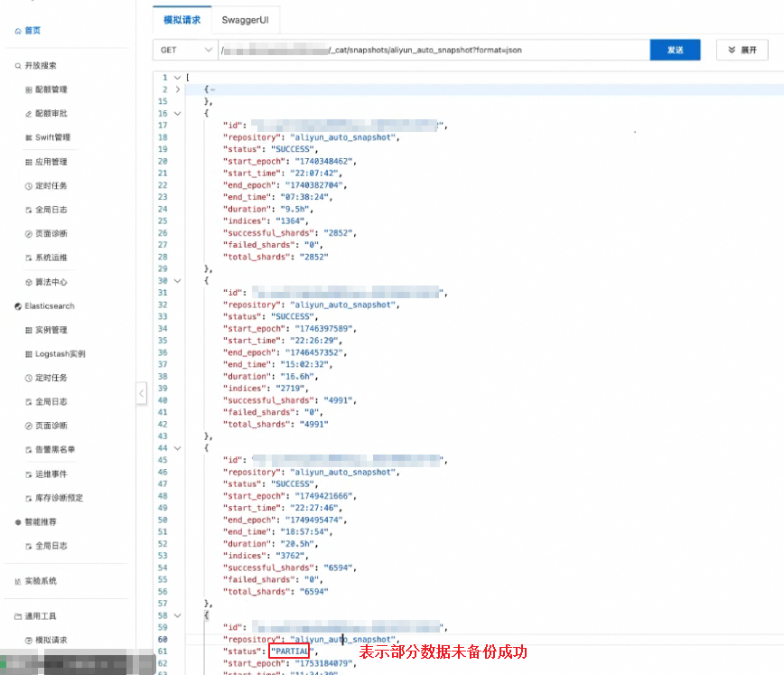
Task: Click line number 39 in gutter
Action: [163, 389]
